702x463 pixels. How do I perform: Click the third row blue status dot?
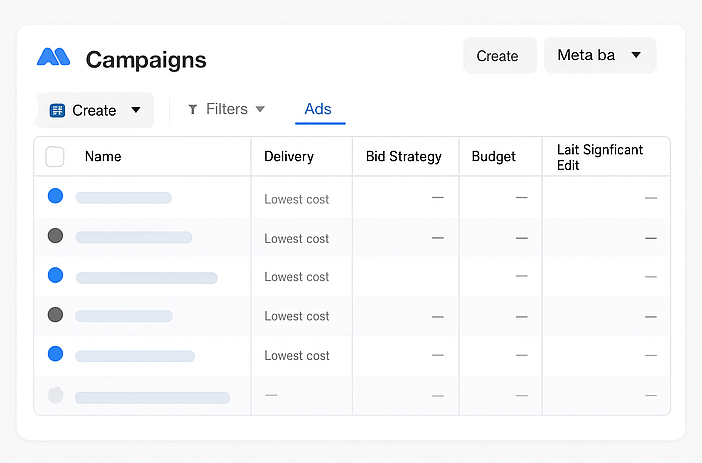(56, 275)
